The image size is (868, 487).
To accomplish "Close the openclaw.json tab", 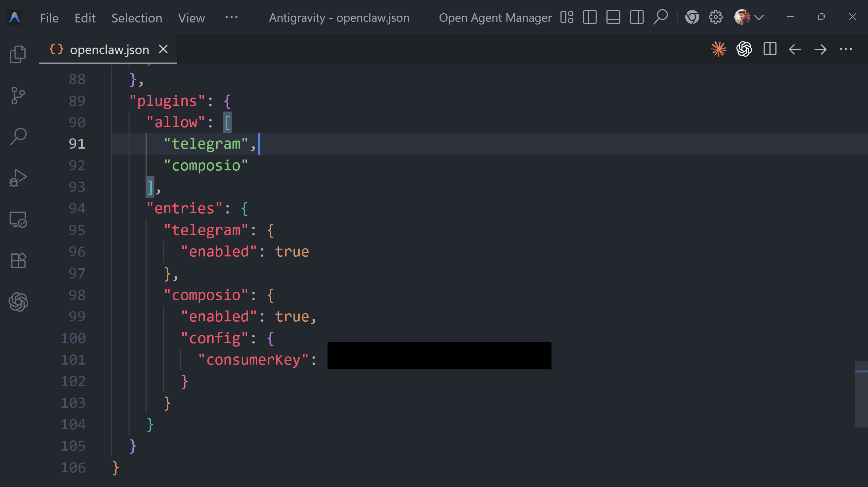I will coord(163,49).
